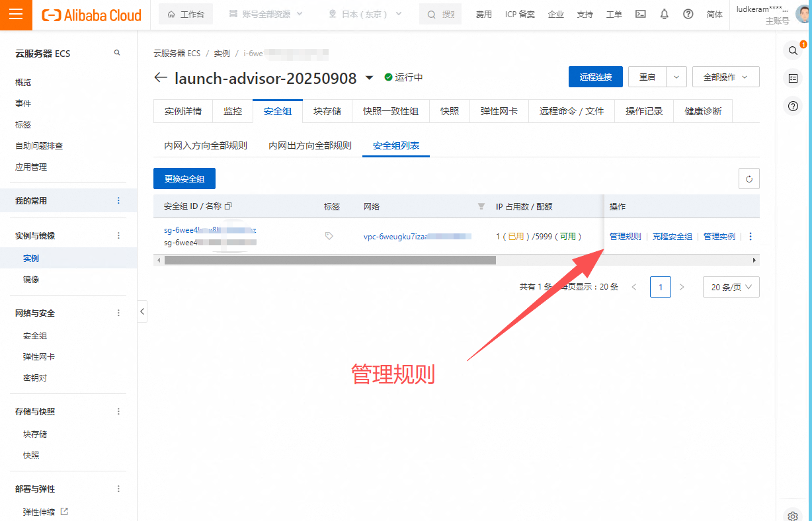Open the 全部操作 dropdown
The image size is (812, 521).
(725, 77)
